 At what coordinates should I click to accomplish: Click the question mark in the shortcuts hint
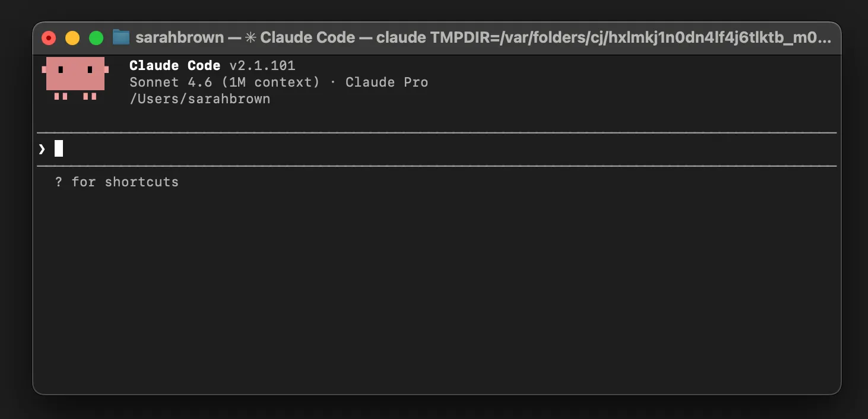(x=58, y=182)
